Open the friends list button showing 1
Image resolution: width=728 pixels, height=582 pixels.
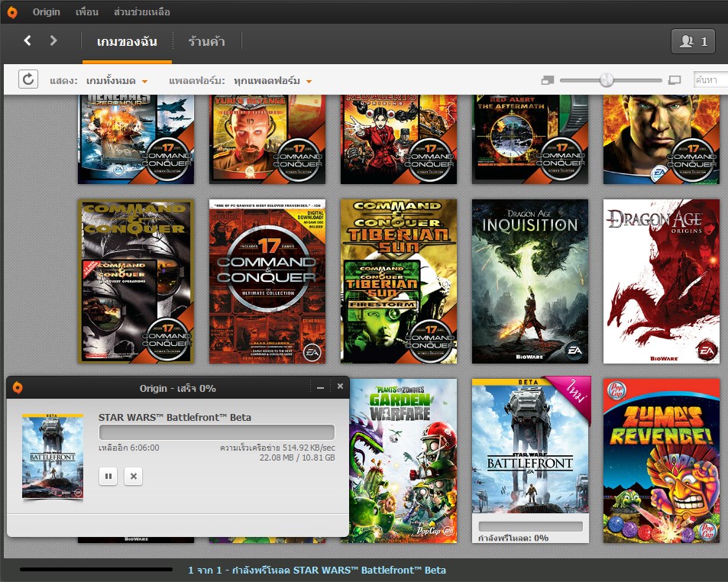tap(693, 42)
